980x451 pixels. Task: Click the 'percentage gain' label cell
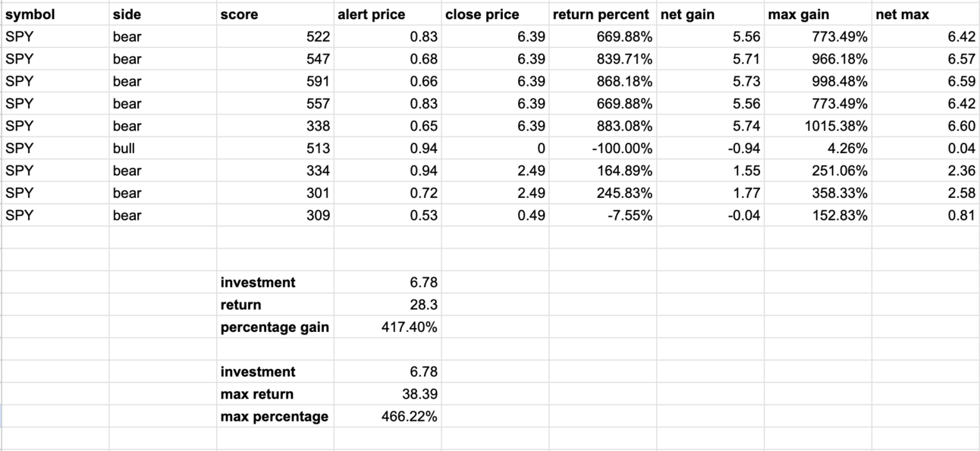(x=275, y=327)
